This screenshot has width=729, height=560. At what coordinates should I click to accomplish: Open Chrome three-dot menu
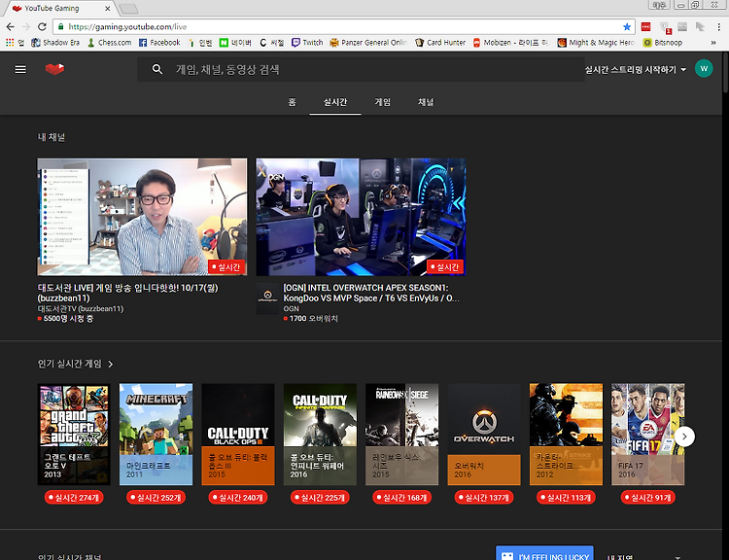pyautogui.click(x=718, y=27)
